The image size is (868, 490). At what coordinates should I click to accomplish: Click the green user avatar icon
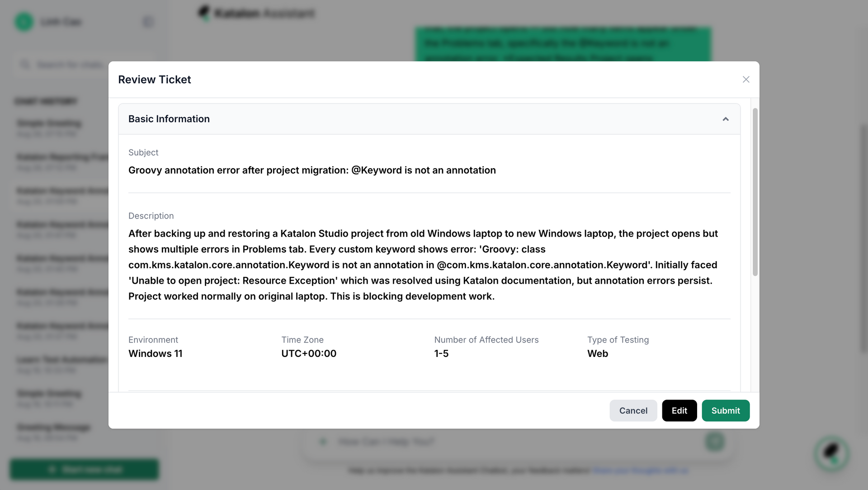[x=24, y=22]
